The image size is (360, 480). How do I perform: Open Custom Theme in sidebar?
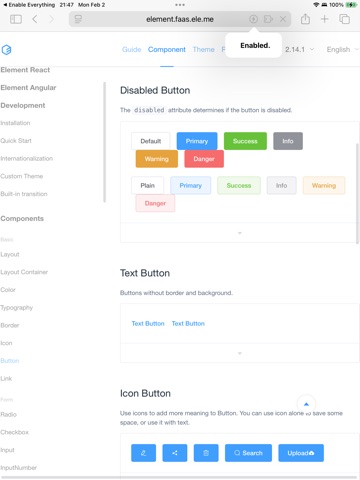(x=21, y=176)
